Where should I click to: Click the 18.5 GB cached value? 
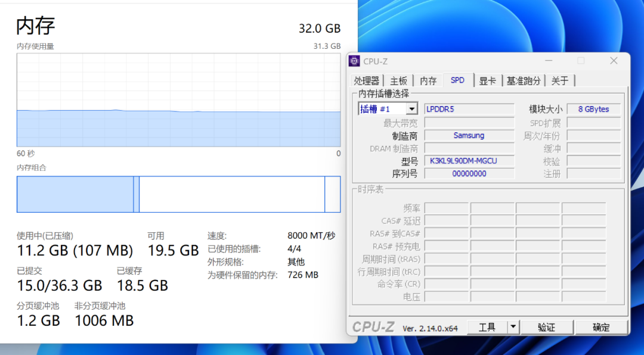[x=143, y=285]
